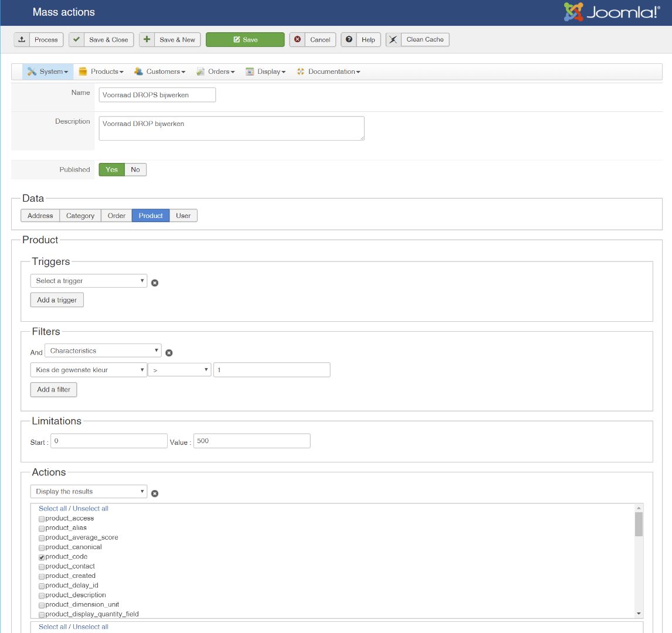Check the product_description checkbox
672x633 pixels.
(x=42, y=595)
